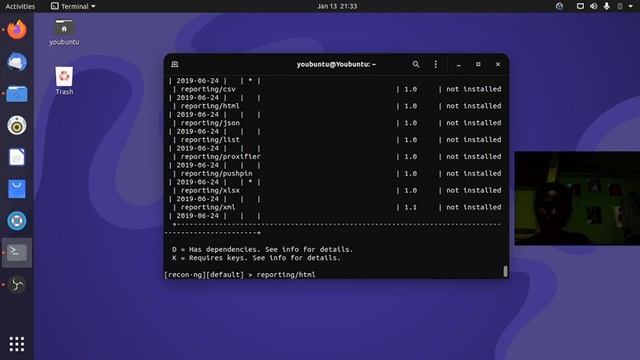
Task: Open the youbuntu home folder desktop icon
Action: (x=64, y=32)
